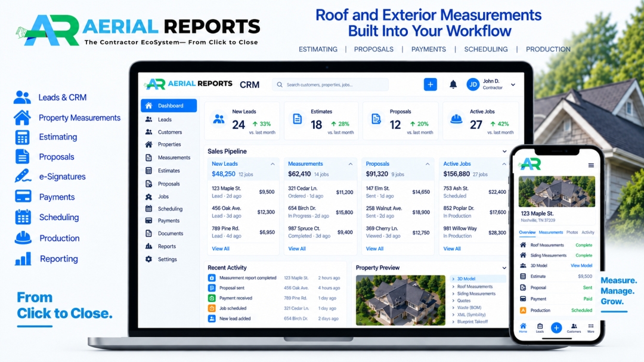Open Scheduling text in the CRM sidebar
This screenshot has height=362, width=644.
click(170, 209)
